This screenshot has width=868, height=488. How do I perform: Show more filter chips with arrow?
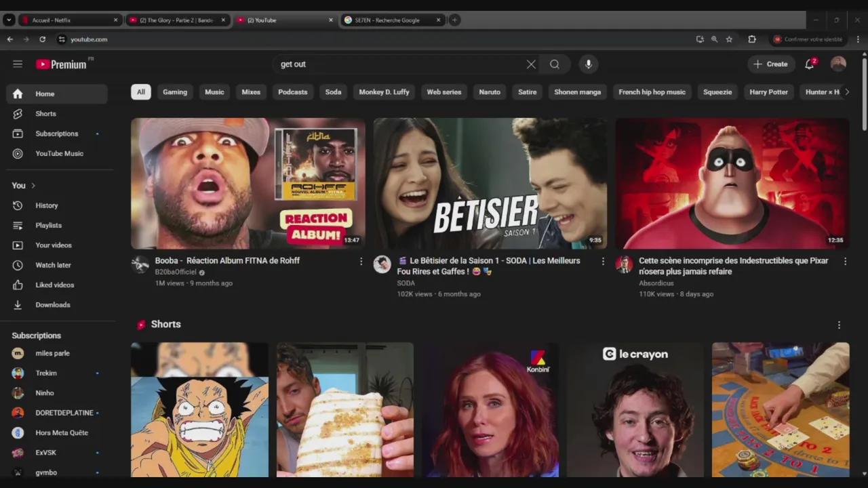pyautogui.click(x=846, y=92)
